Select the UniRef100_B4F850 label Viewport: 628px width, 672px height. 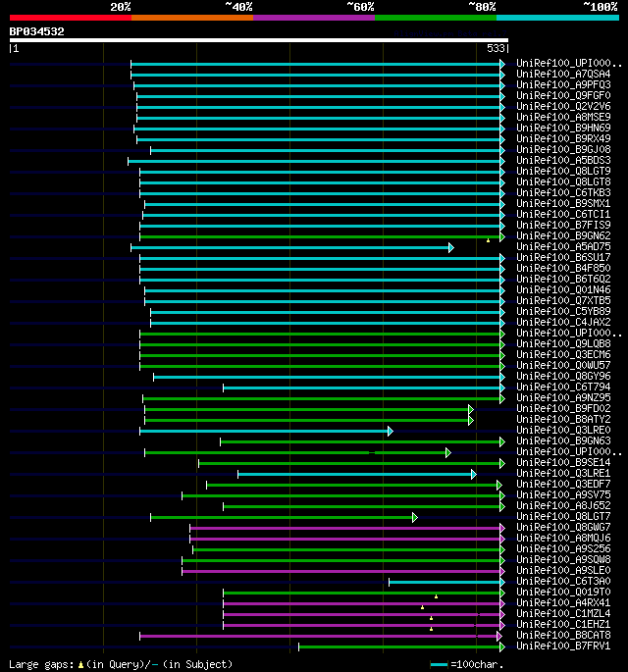(563, 268)
